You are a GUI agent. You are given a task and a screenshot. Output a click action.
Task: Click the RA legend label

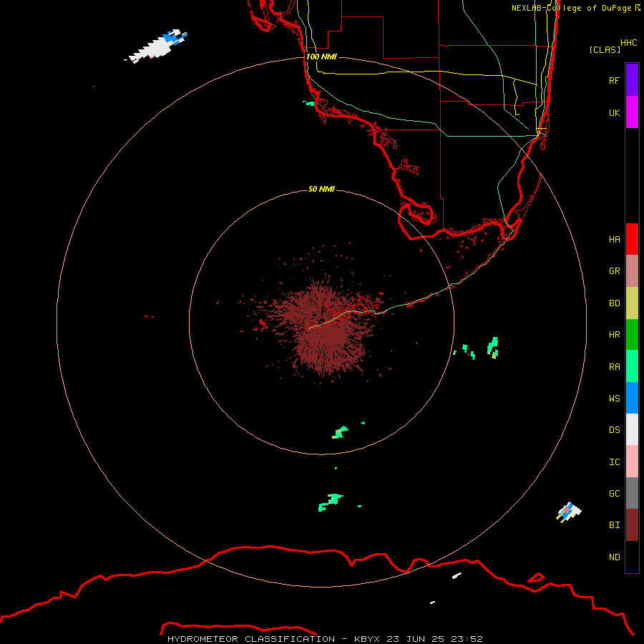coord(614,367)
